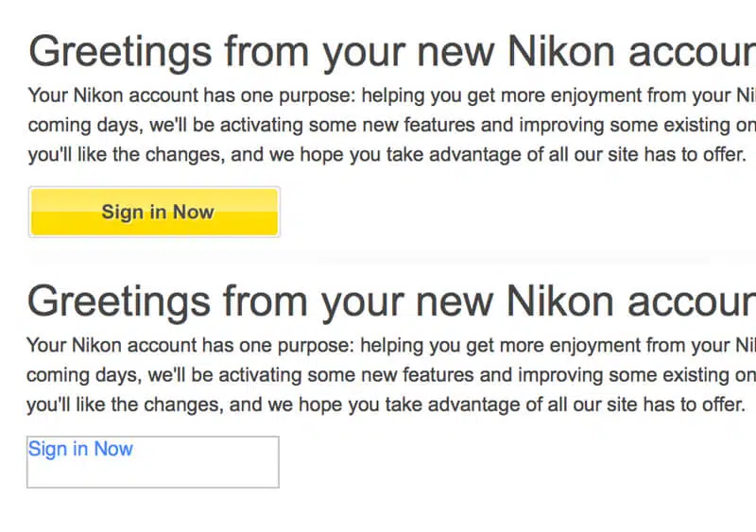Click the word Greetings in the bottom heading

(x=120, y=302)
